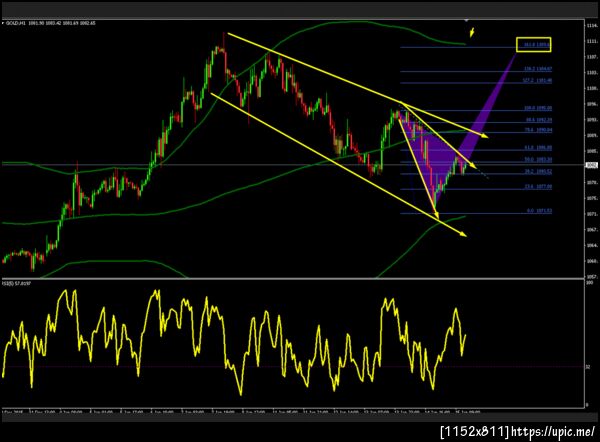Click the 161.8 Fibonacci level label
This screenshot has height=442, width=600.
[x=537, y=45]
